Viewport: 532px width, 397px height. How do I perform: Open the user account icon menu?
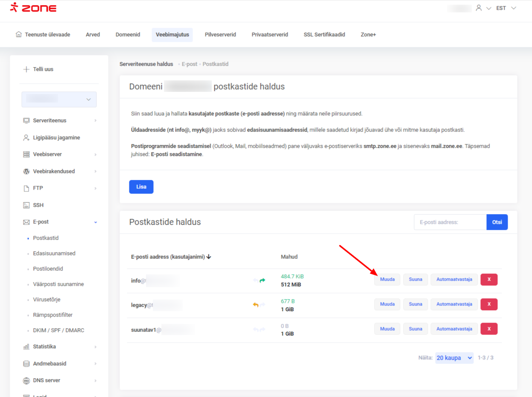[479, 8]
